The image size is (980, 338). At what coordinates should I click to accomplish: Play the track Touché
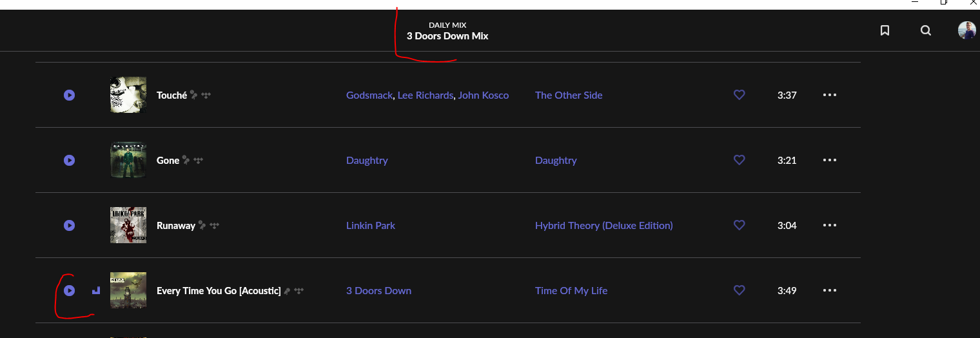pos(70,95)
